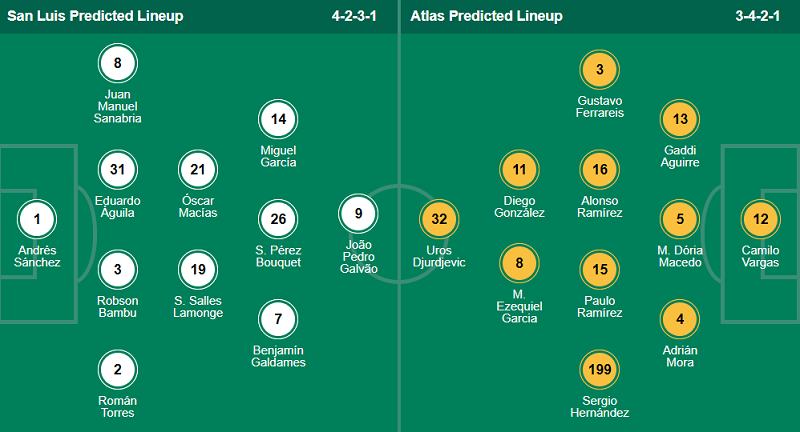The height and width of the screenshot is (432, 800).
Task: Click the S. Pérez Bouquet name label
Action: [278, 256]
